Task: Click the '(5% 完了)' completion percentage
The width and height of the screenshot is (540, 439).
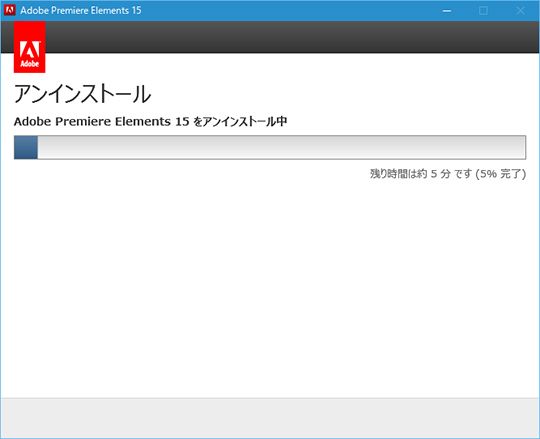Action: pos(501,174)
